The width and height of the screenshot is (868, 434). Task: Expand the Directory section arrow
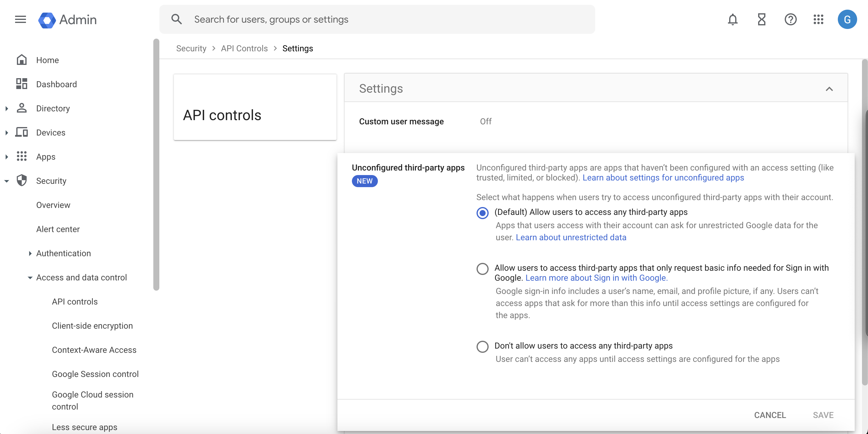(x=6, y=109)
